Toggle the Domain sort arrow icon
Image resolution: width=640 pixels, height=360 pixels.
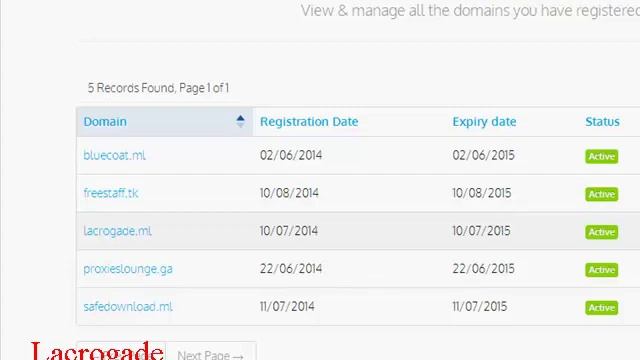pos(240,121)
